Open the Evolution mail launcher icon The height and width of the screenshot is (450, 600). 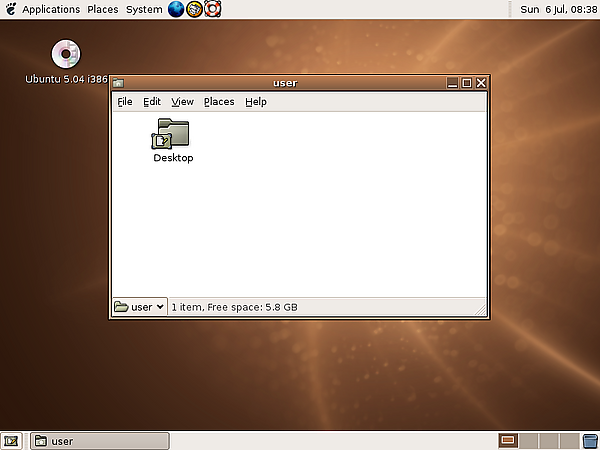[195, 9]
